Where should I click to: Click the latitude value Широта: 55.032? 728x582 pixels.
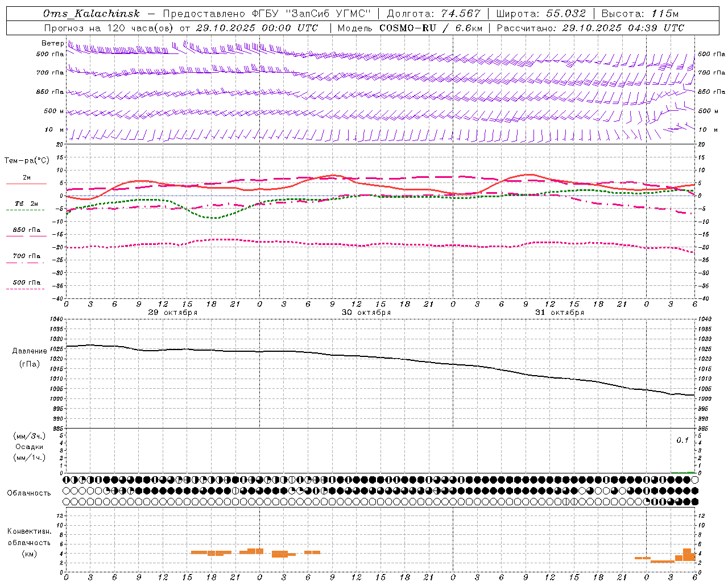point(541,14)
